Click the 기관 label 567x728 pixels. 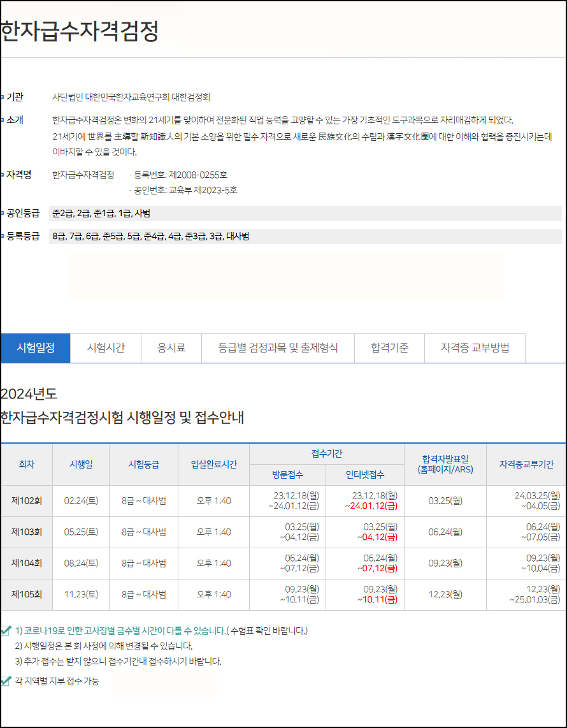(x=15, y=97)
